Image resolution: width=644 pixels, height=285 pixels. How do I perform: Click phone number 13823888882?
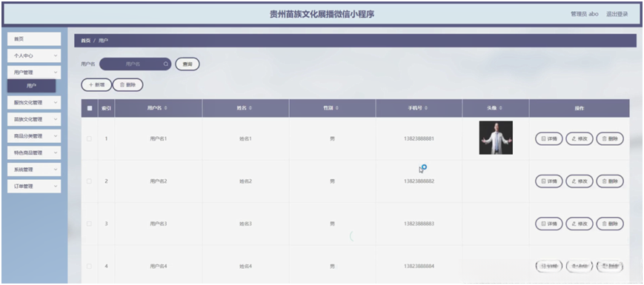click(x=419, y=181)
